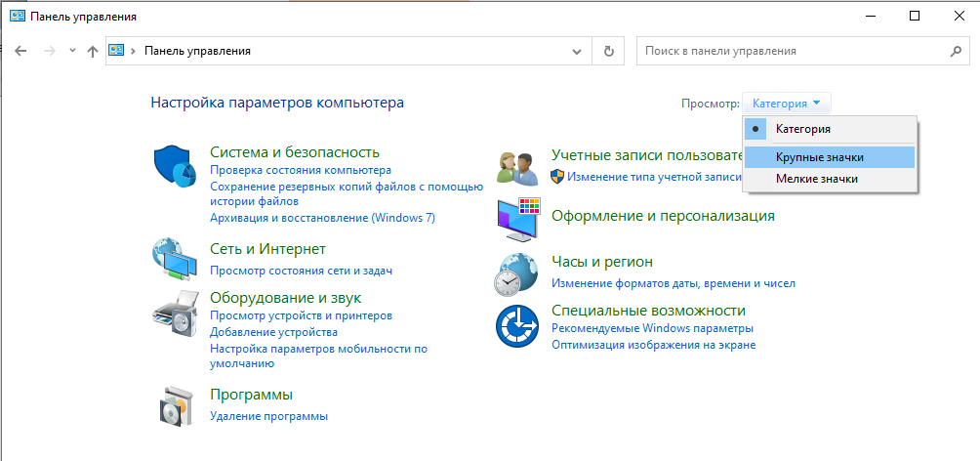Go up one level with up arrow
The image size is (980, 461).
point(93,52)
